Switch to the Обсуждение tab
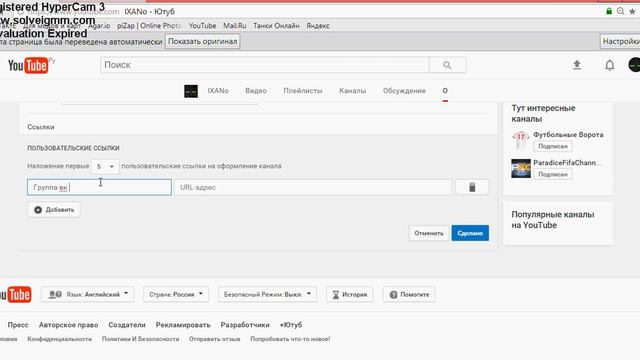640x360 pixels. point(404,91)
